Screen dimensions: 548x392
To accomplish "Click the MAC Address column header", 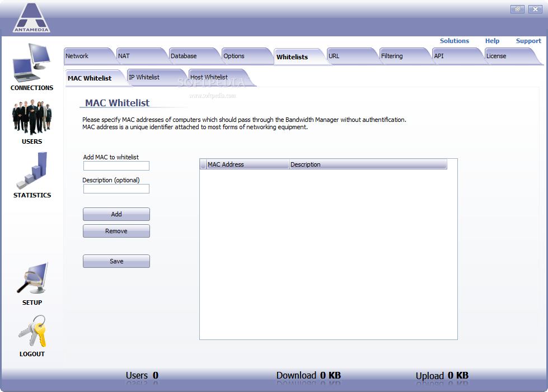I will pos(248,164).
